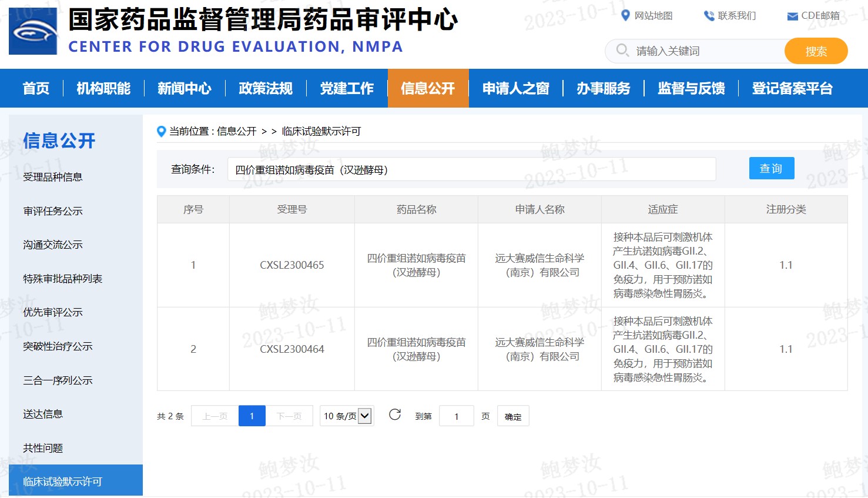Click the 下一页 pagination button
This screenshot has width=868, height=498.
click(289, 416)
